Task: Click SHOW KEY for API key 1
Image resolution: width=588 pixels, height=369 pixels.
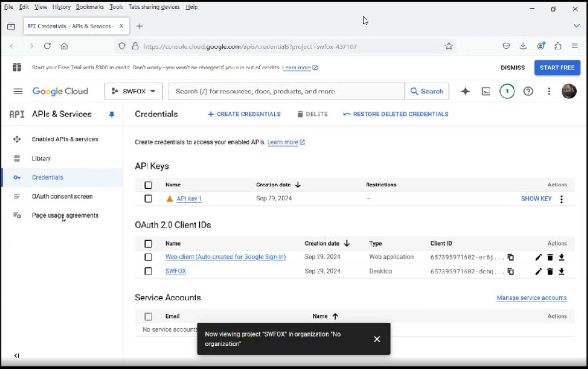Action: pos(536,199)
